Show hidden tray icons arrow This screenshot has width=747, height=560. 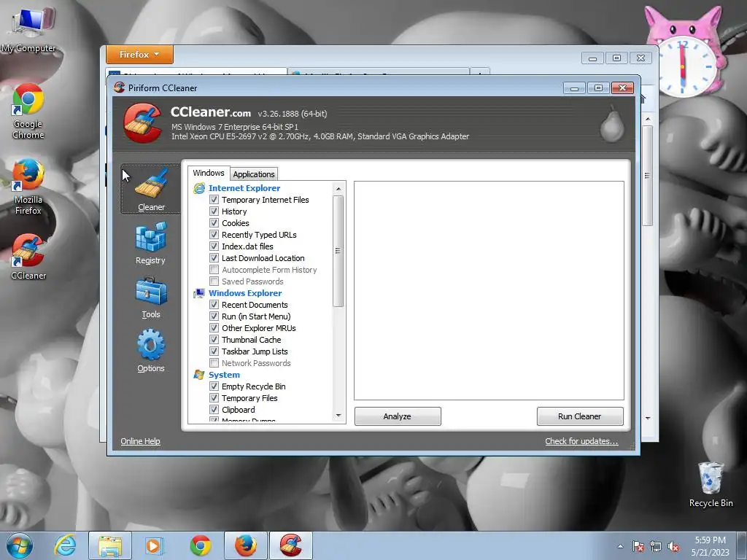coord(620,547)
